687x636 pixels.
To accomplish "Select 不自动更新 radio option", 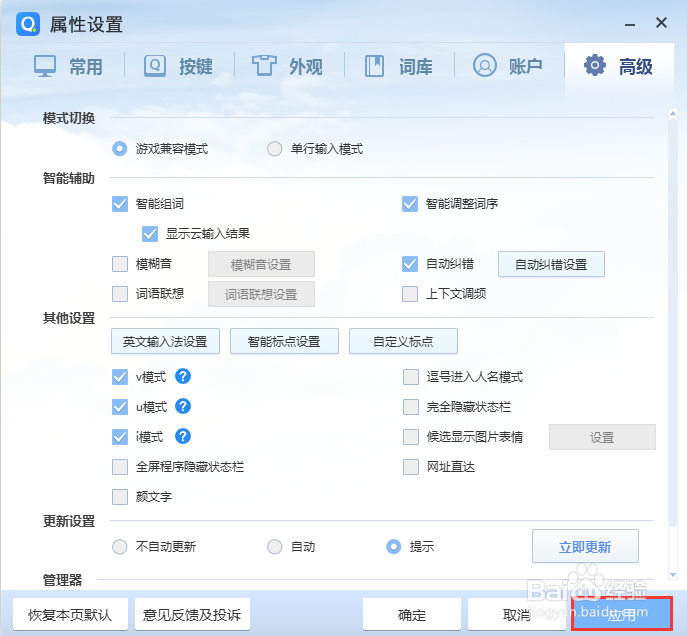I will pyautogui.click(x=120, y=547).
